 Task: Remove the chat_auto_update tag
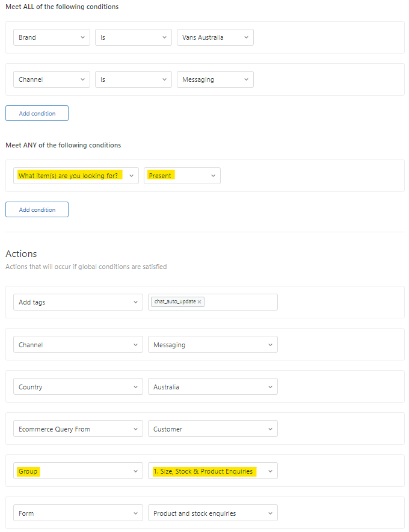point(199,302)
